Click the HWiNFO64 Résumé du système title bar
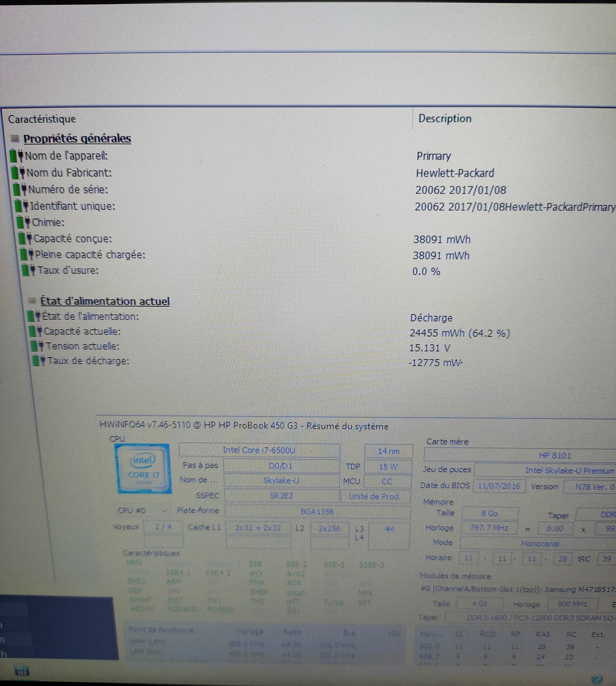Viewport: 616px width, 686px height. (x=244, y=426)
